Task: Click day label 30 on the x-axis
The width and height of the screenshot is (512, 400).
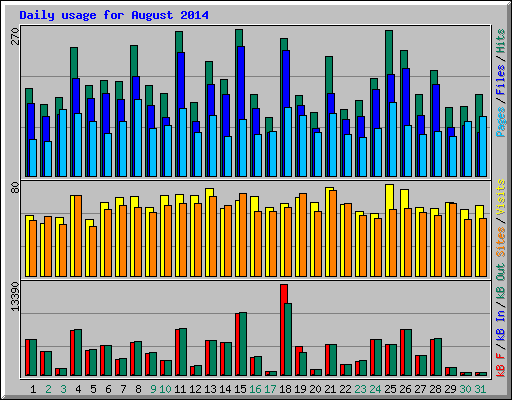Action: tap(465, 389)
